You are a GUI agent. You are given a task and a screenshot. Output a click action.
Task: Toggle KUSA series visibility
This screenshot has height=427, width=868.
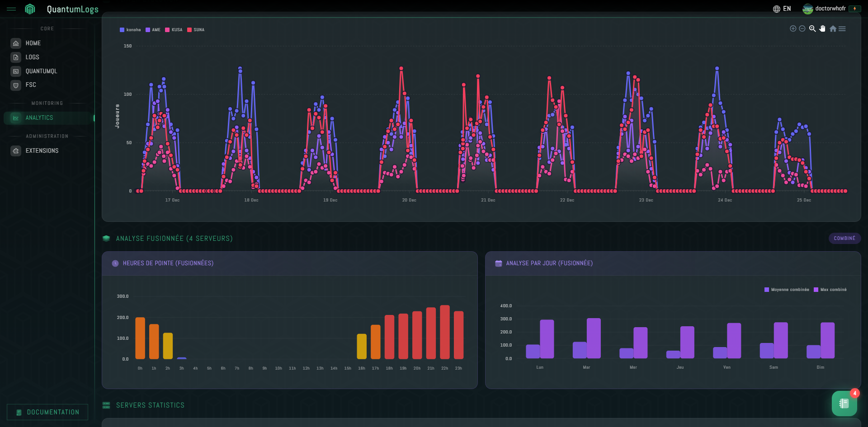174,30
